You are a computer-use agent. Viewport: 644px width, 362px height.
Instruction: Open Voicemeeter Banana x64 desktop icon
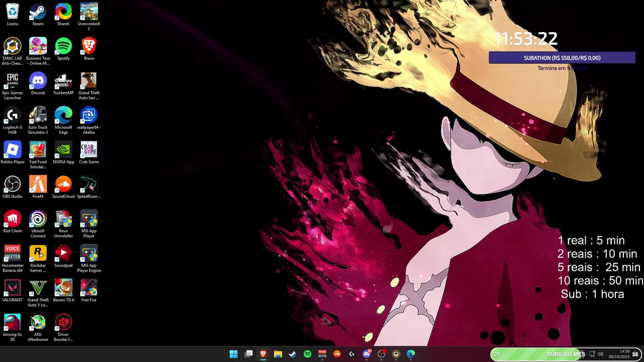coord(13,259)
